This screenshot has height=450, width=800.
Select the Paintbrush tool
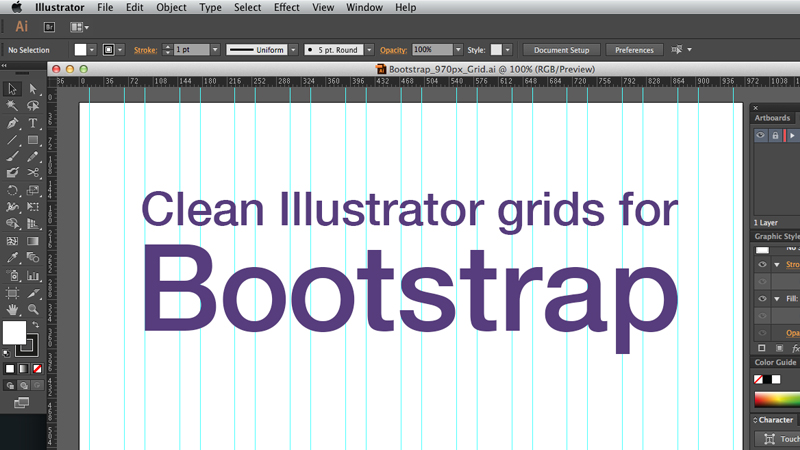[x=12, y=156]
